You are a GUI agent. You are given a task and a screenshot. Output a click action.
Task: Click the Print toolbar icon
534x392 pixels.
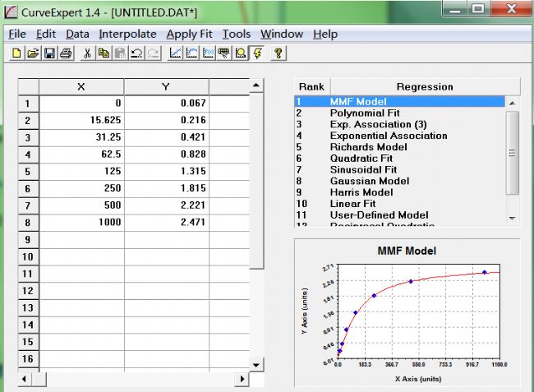coord(65,53)
